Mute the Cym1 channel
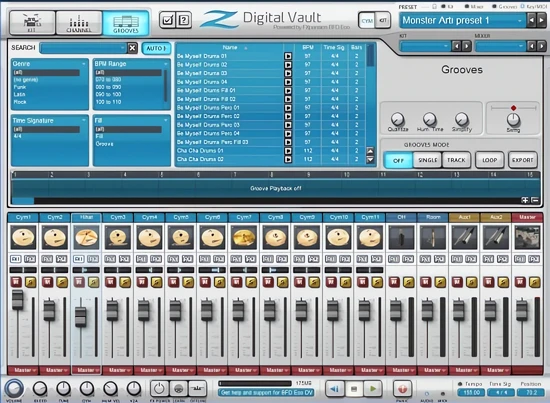The height and width of the screenshot is (403, 550). click(x=16, y=282)
